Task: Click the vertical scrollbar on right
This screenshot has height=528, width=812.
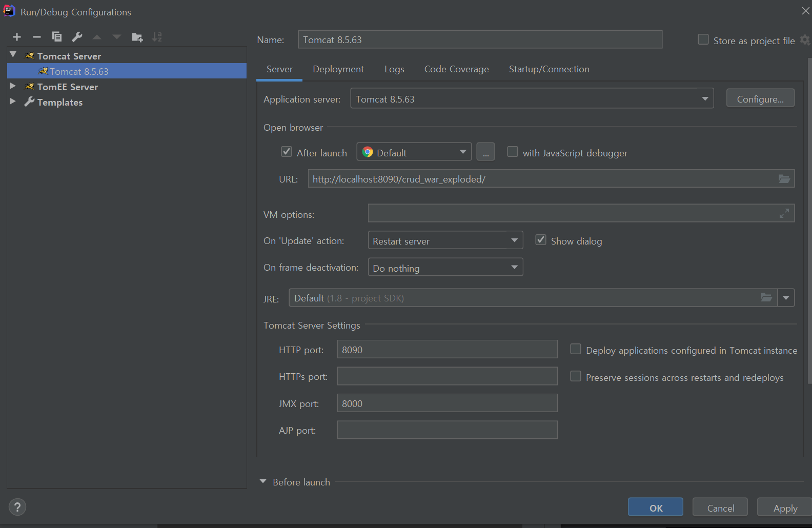Action: click(x=809, y=220)
